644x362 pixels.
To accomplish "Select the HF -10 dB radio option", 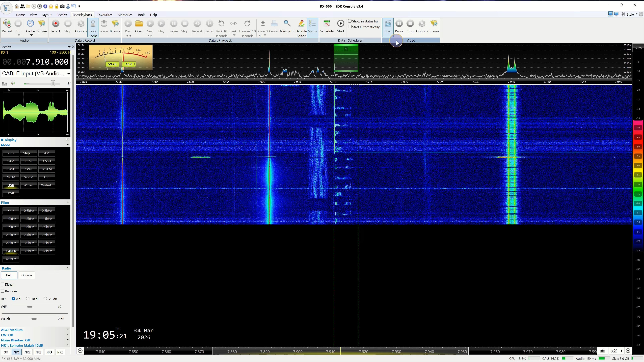I will pyautogui.click(x=28, y=299).
